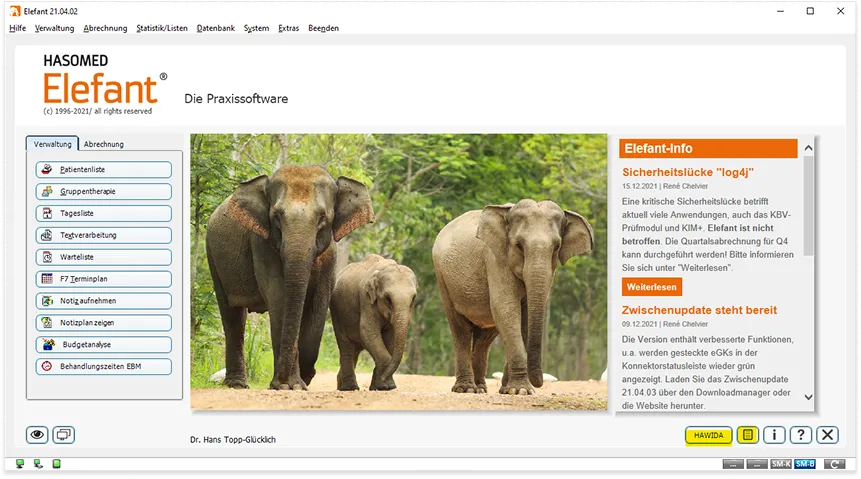Image resolution: width=861 pixels, height=479 pixels.
Task: Open the Warteliste
Action: click(x=103, y=257)
